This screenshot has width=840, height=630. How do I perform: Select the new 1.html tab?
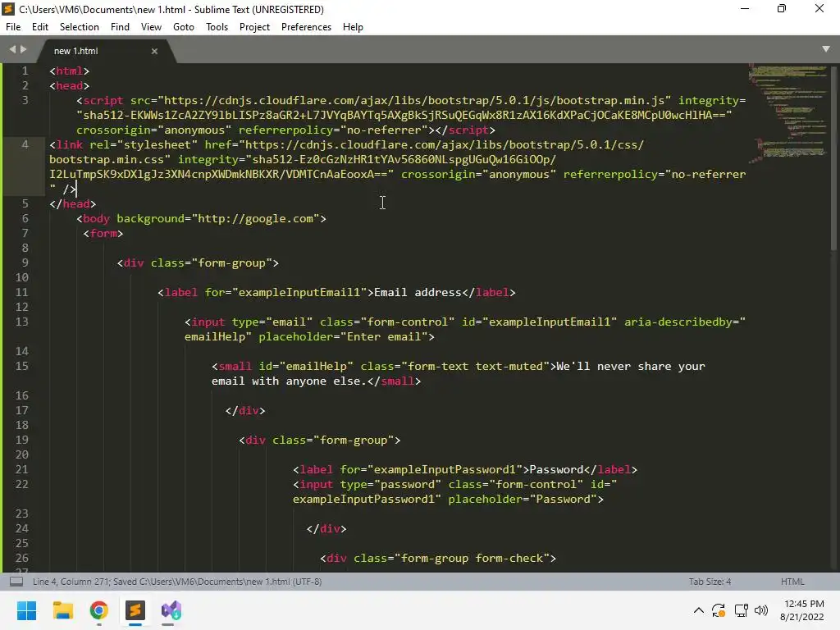point(76,51)
